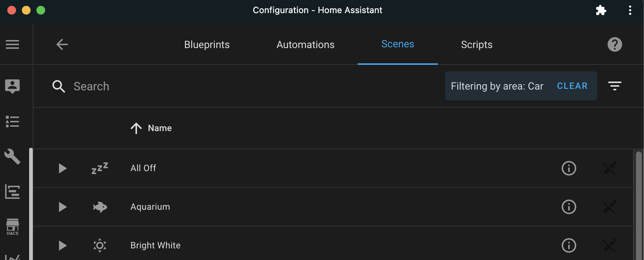
Task: Open HACS from the sidebar
Action: pos(12,226)
